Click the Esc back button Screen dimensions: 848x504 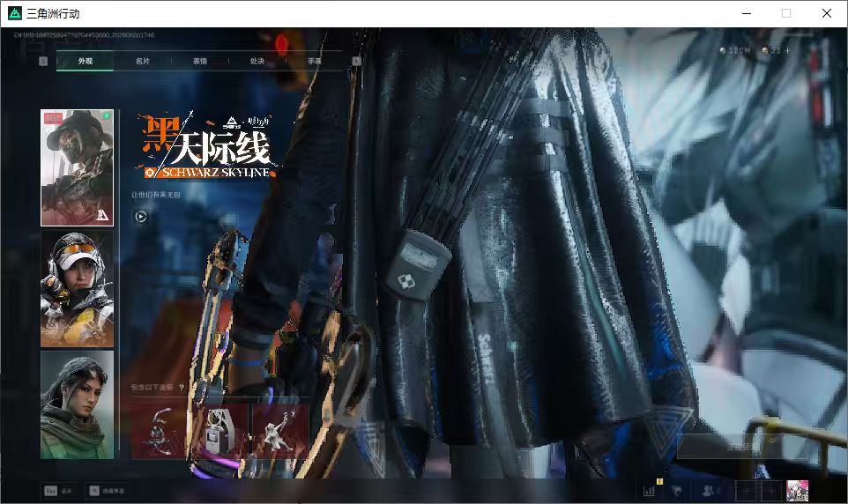point(58,491)
